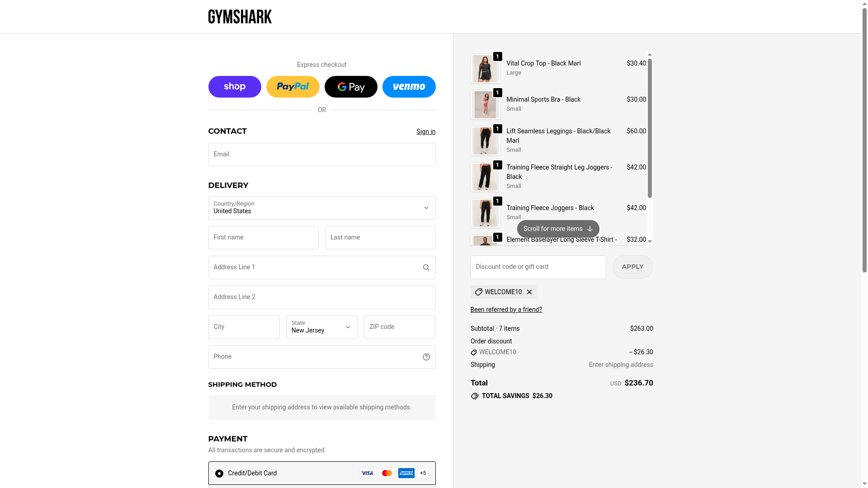Select the Credit/Debit Card radio button
Image resolution: width=868 pixels, height=488 pixels.
pyautogui.click(x=219, y=474)
